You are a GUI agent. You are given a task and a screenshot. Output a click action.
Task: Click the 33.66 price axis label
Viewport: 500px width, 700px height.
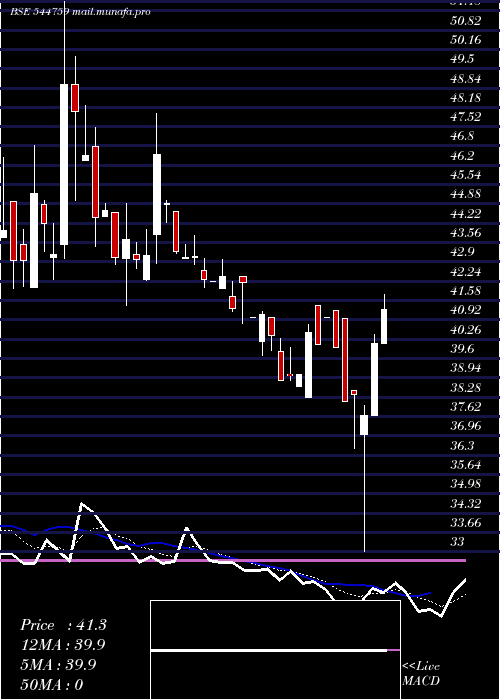tap(466, 523)
